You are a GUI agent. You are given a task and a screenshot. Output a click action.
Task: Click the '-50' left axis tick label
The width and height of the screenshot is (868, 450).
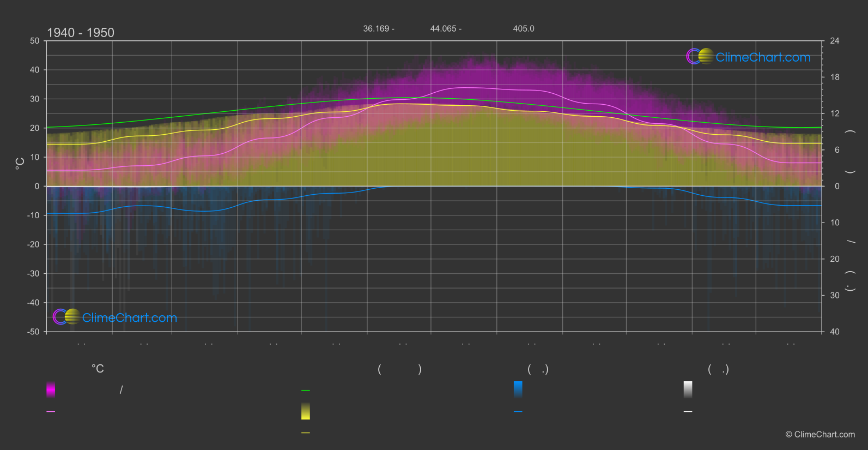(33, 332)
